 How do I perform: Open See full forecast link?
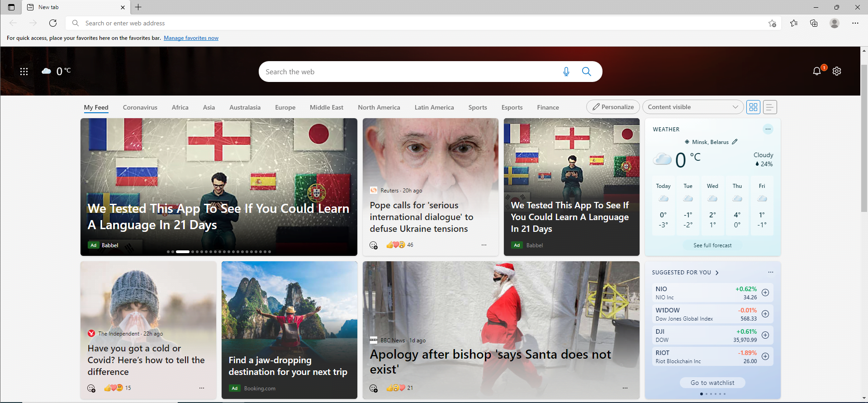pos(712,245)
